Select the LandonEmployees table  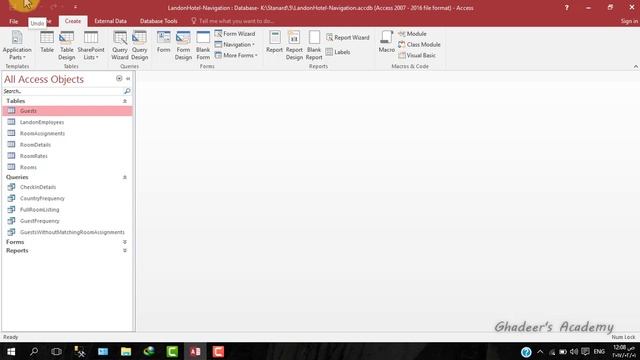pos(67,122)
